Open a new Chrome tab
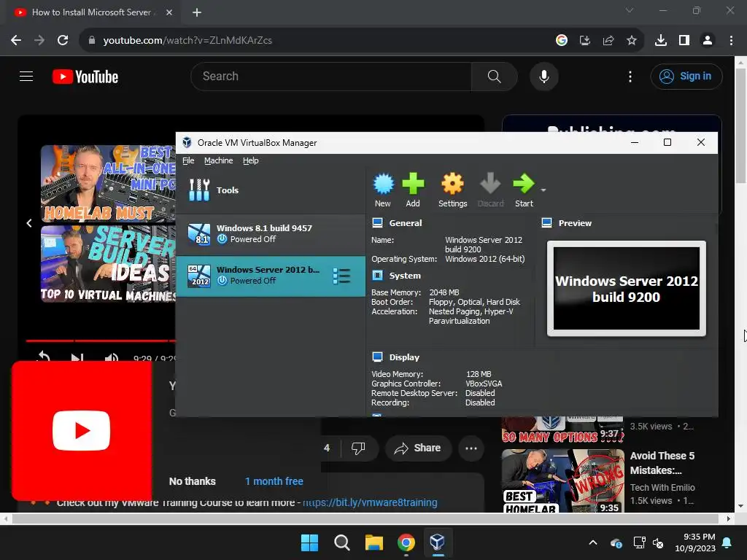 197,12
